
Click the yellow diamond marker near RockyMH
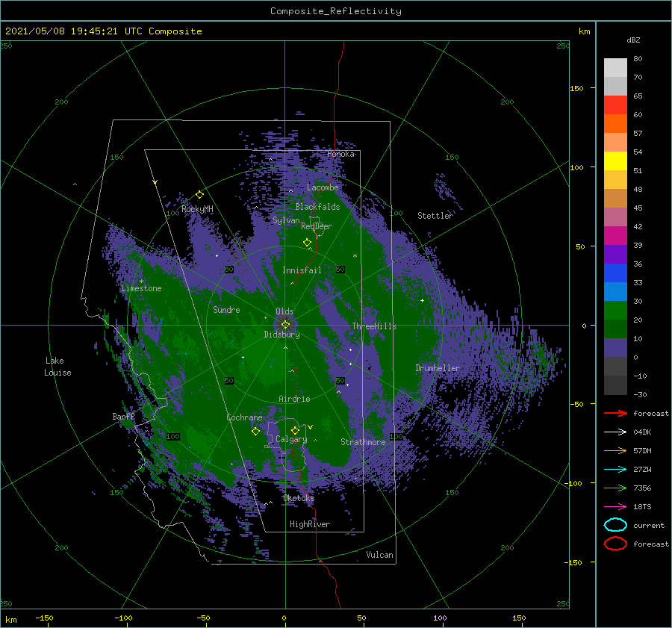(199, 195)
